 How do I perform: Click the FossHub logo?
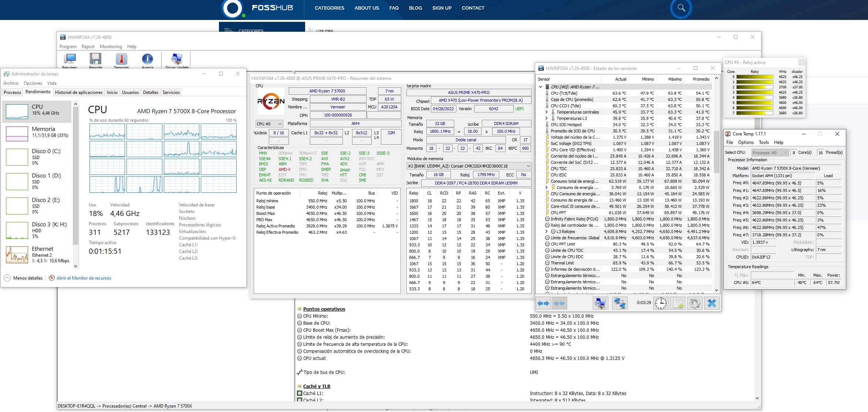click(x=257, y=8)
